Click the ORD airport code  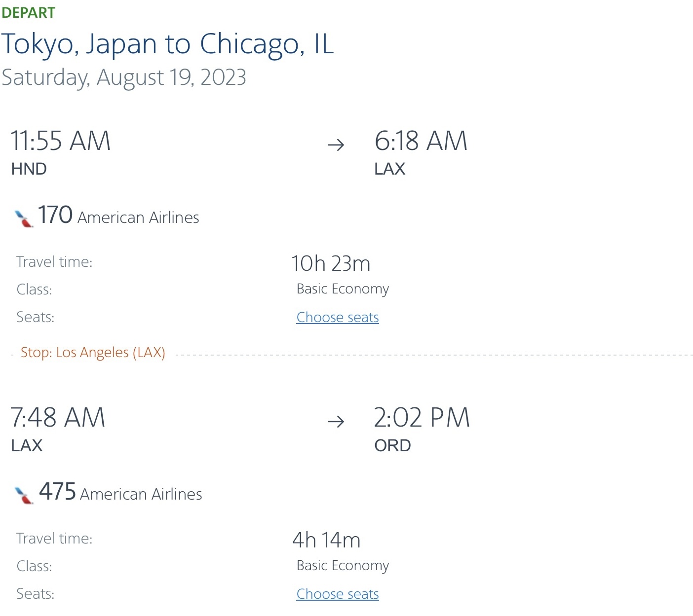[x=392, y=446]
